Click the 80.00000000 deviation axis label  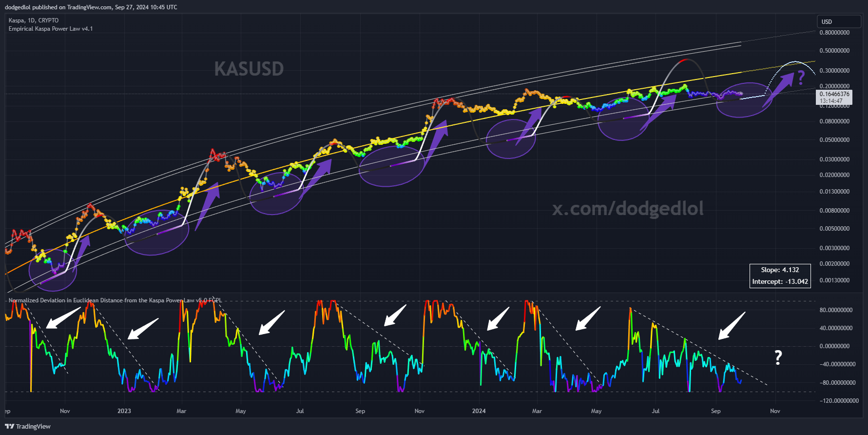click(836, 310)
